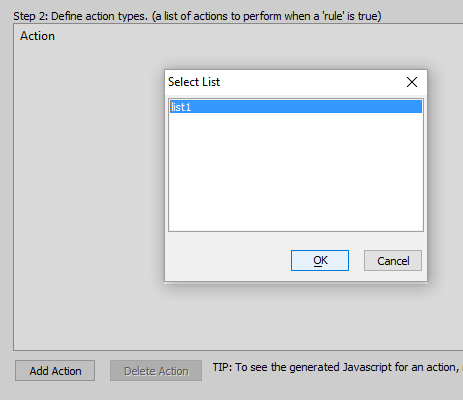Close the Select List dialog with X

pos(412,82)
